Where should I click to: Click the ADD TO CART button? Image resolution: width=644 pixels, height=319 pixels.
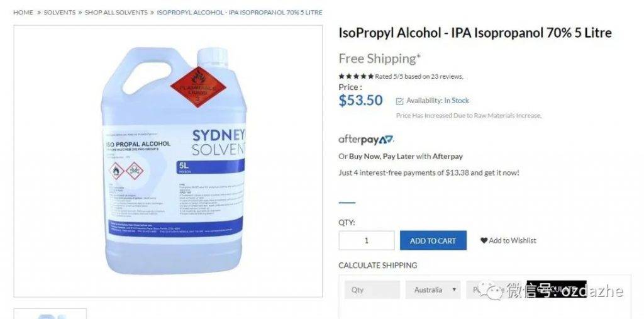(x=433, y=240)
